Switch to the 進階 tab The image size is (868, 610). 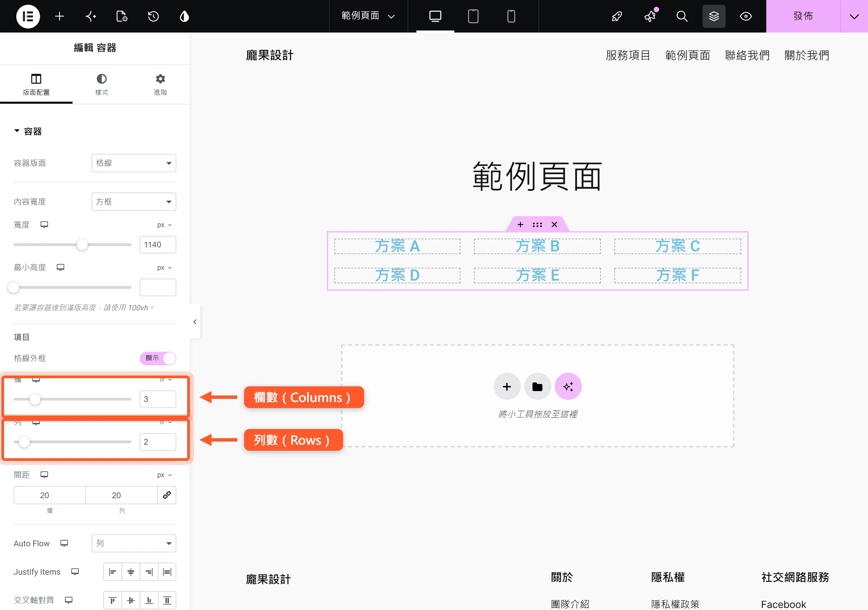160,84
